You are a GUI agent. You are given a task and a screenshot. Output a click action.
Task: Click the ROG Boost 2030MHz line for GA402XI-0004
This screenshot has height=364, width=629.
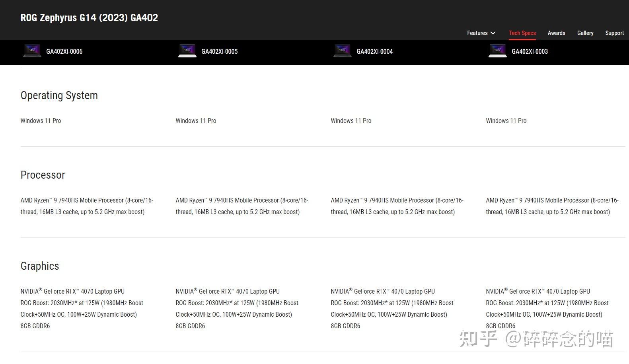point(392,303)
